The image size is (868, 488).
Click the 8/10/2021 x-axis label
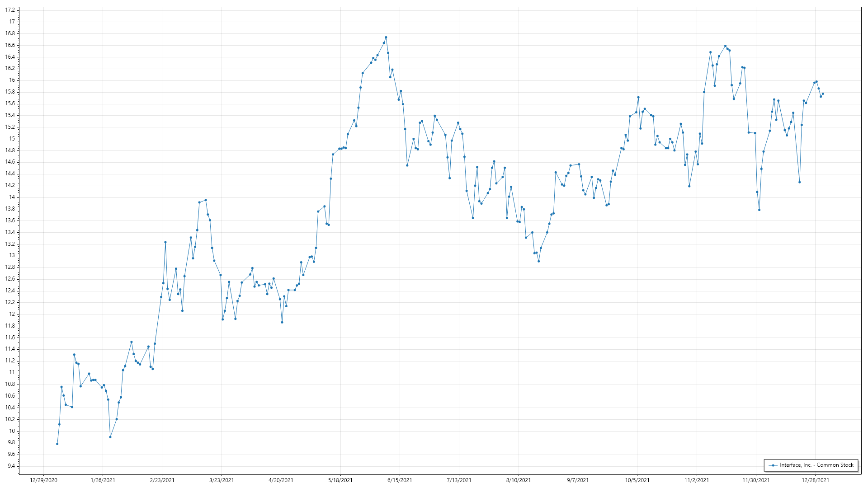[x=519, y=480]
